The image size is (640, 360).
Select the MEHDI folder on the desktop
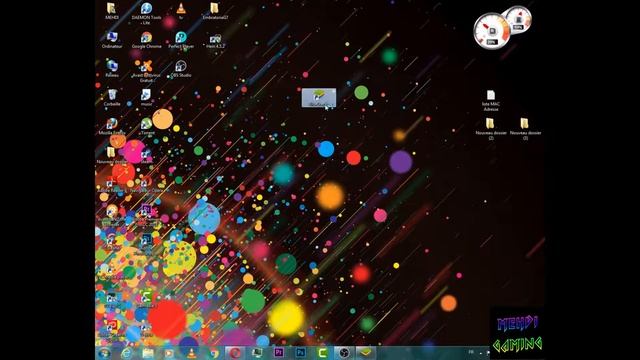tap(111, 11)
